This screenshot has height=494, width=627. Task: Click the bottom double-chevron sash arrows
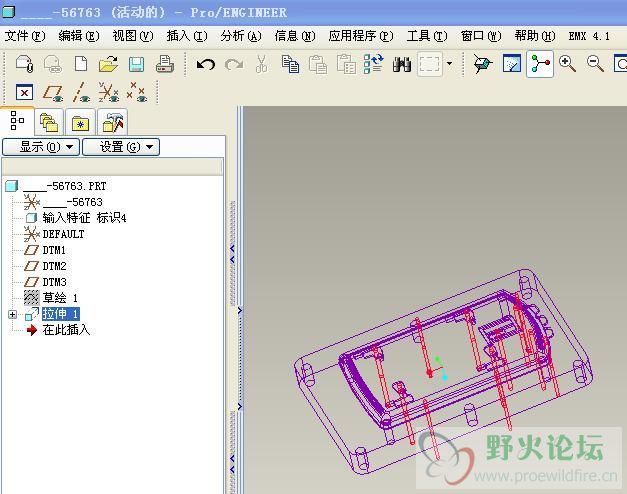coord(232,464)
